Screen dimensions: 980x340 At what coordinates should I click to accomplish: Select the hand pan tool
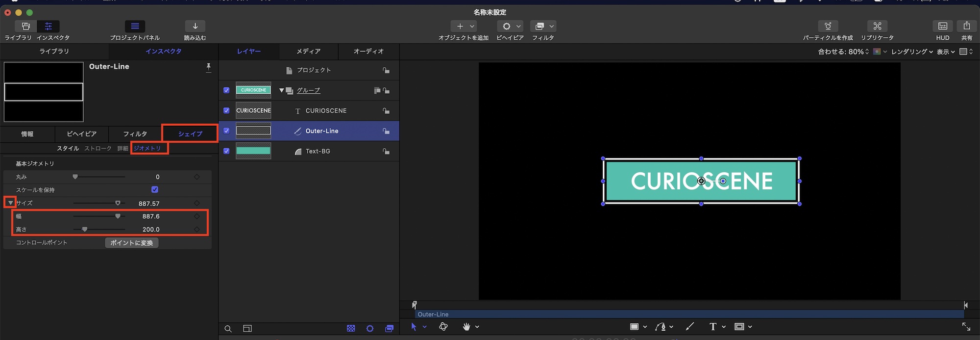466,327
